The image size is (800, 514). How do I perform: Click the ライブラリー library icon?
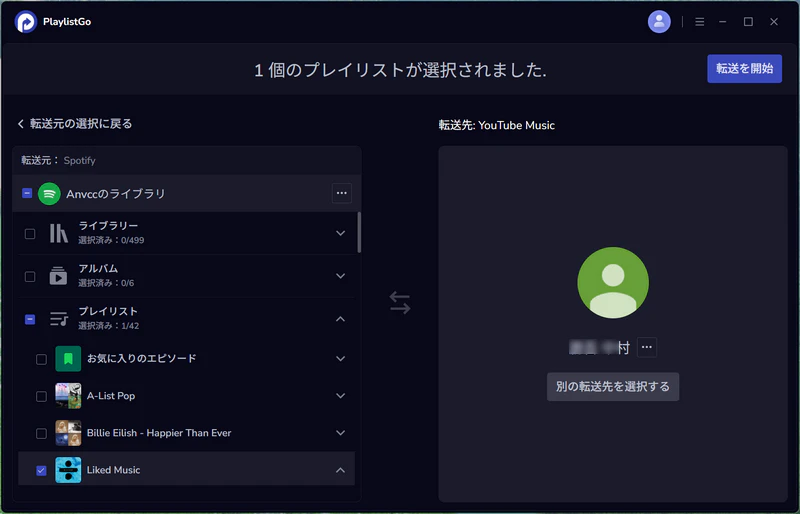[x=59, y=233]
